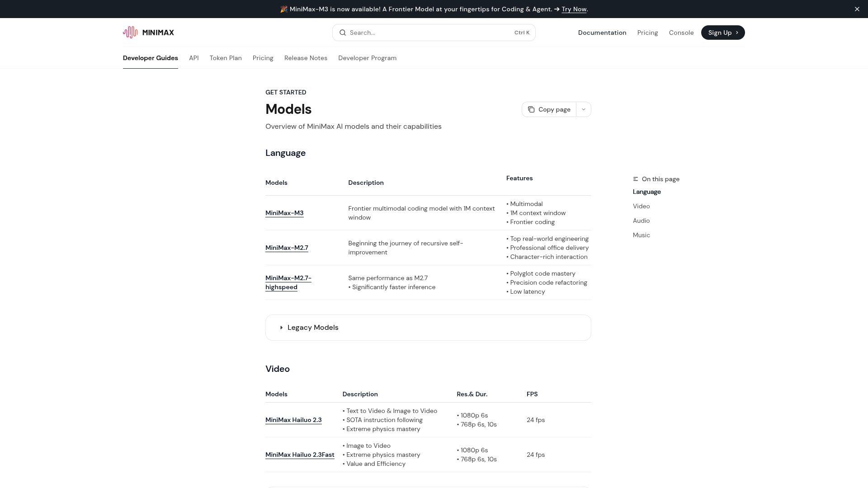Open the Copy page dropdown arrow
The image size is (868, 488).
click(x=584, y=109)
